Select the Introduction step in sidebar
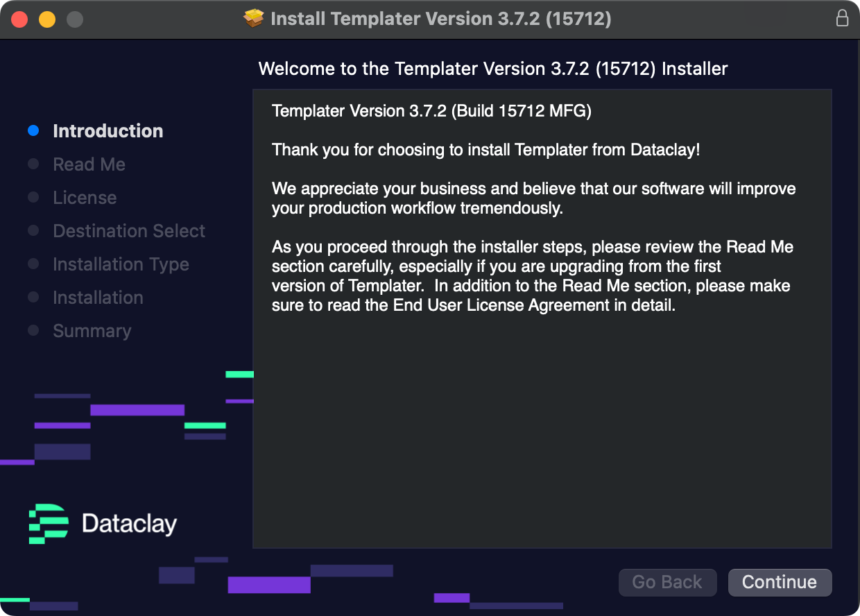This screenshot has height=616, width=860. pos(108,131)
